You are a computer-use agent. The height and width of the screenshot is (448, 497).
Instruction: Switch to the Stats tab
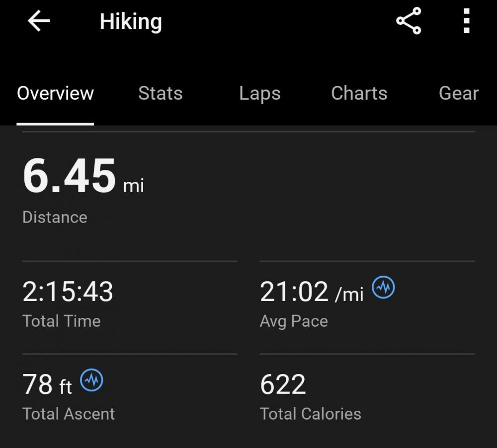[x=160, y=93]
